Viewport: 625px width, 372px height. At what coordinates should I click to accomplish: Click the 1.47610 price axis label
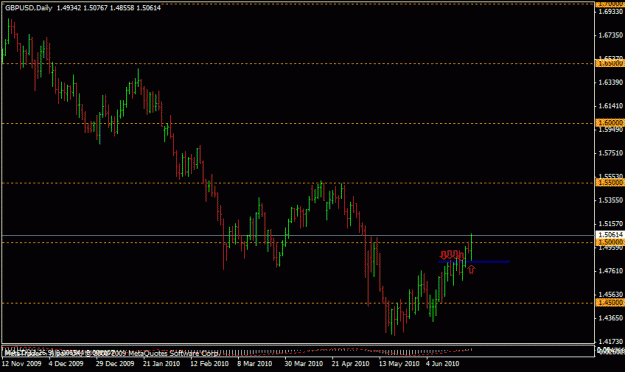[x=611, y=271]
